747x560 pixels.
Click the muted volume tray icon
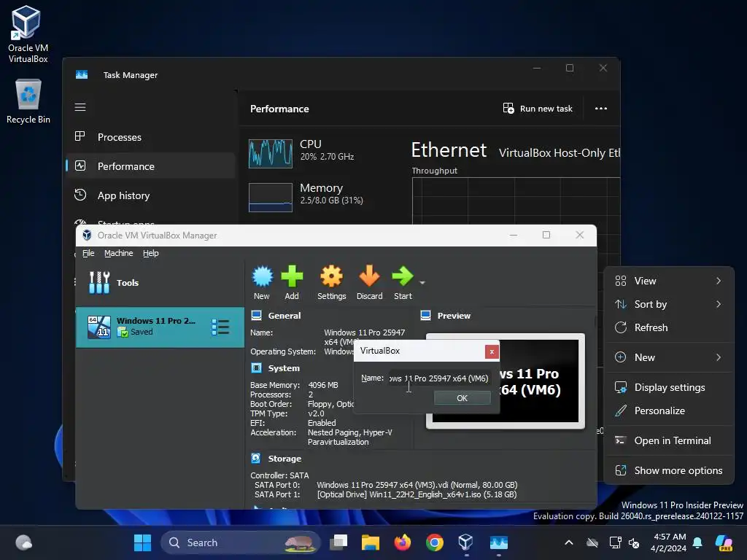tap(634, 542)
